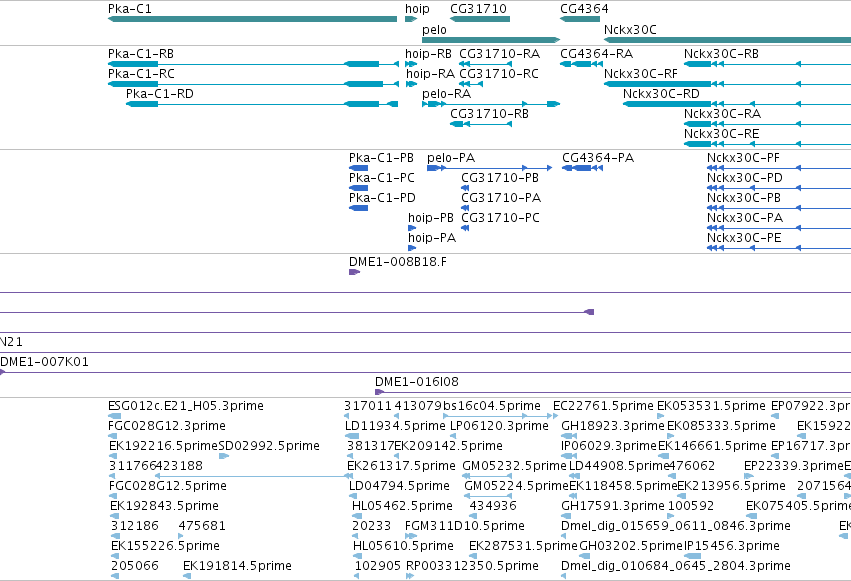Click EST LP06120.3prime
The width and height of the screenshot is (851, 581).
(x=499, y=426)
